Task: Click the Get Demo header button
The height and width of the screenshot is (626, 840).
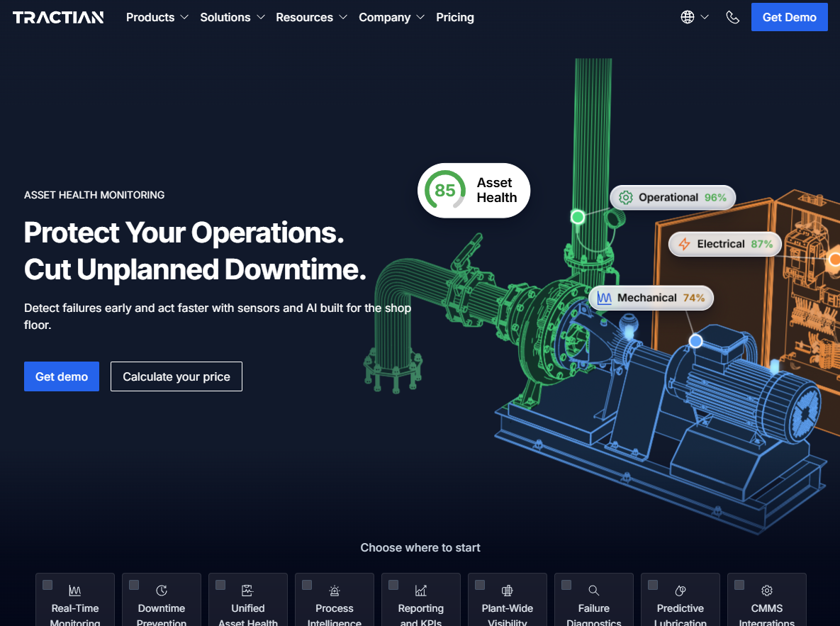Action: click(789, 17)
